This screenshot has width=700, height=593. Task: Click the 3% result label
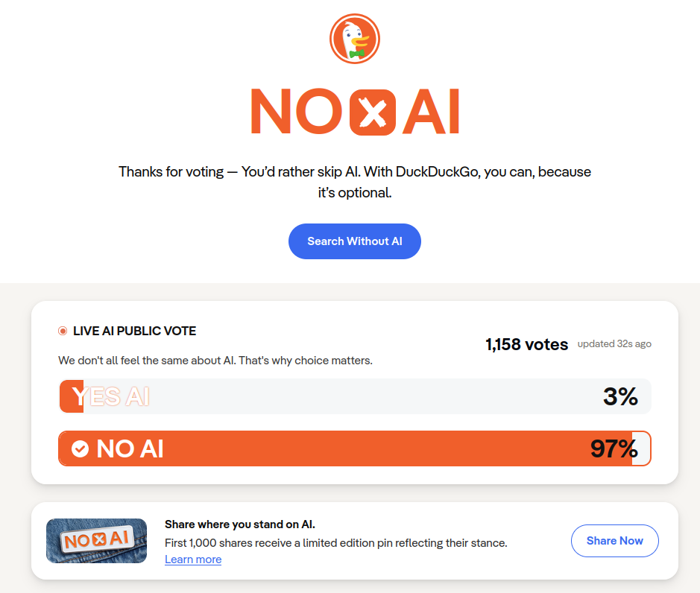pyautogui.click(x=620, y=396)
